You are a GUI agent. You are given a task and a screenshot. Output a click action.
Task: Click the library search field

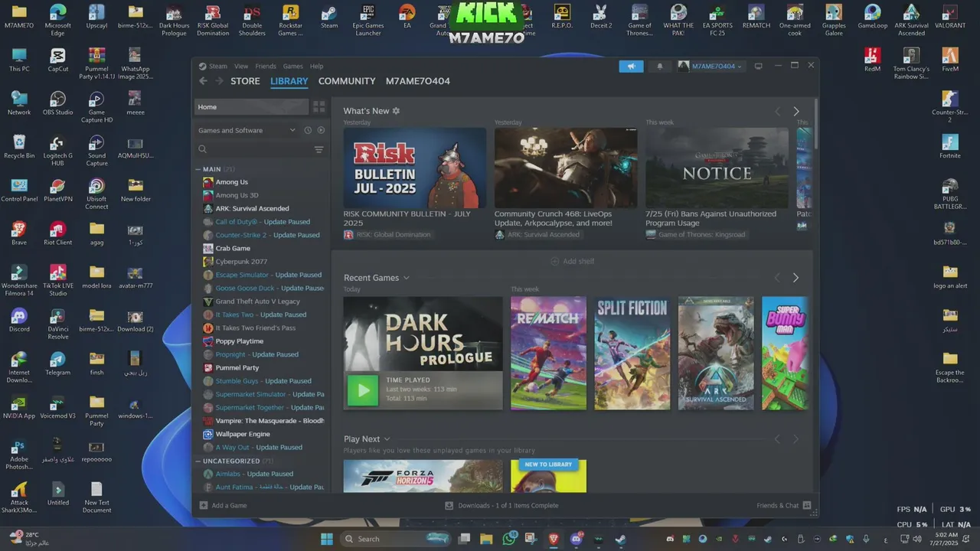pyautogui.click(x=254, y=150)
